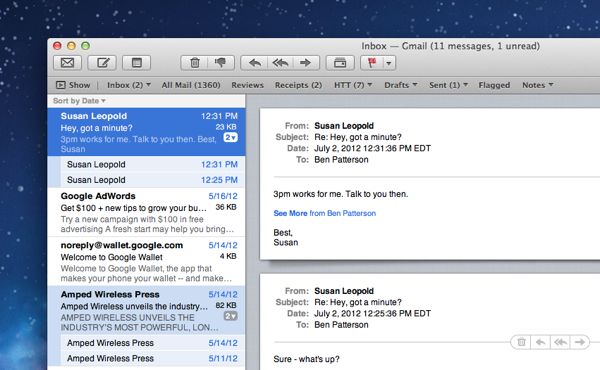Switch to All Mail (1360) mailbox
This screenshot has width=600, height=370.
point(191,85)
